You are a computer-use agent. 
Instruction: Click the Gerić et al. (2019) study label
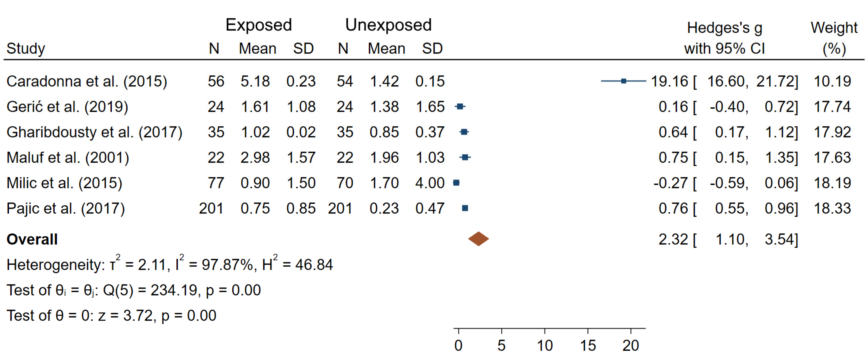pyautogui.click(x=67, y=107)
